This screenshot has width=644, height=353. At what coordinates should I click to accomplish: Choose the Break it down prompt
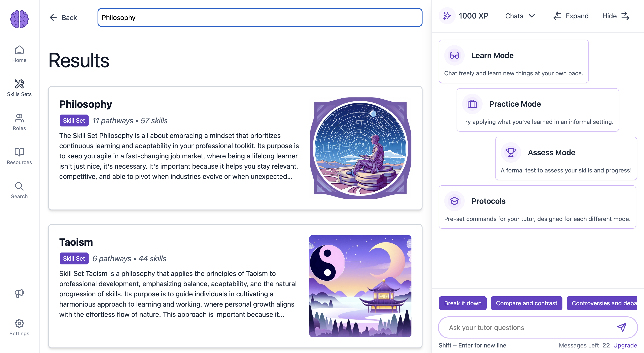tap(463, 303)
